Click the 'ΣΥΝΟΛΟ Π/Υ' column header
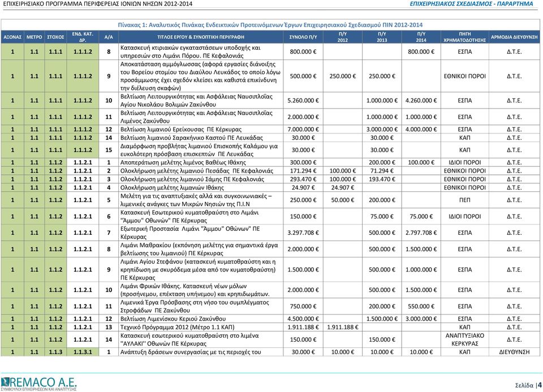543x392 pixels. (303, 37)
